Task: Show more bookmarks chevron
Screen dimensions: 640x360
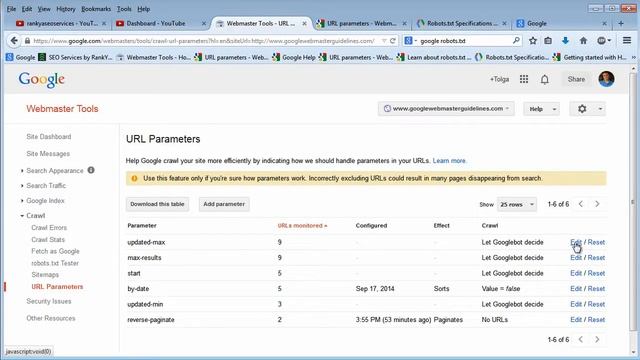Action: pos(633,58)
